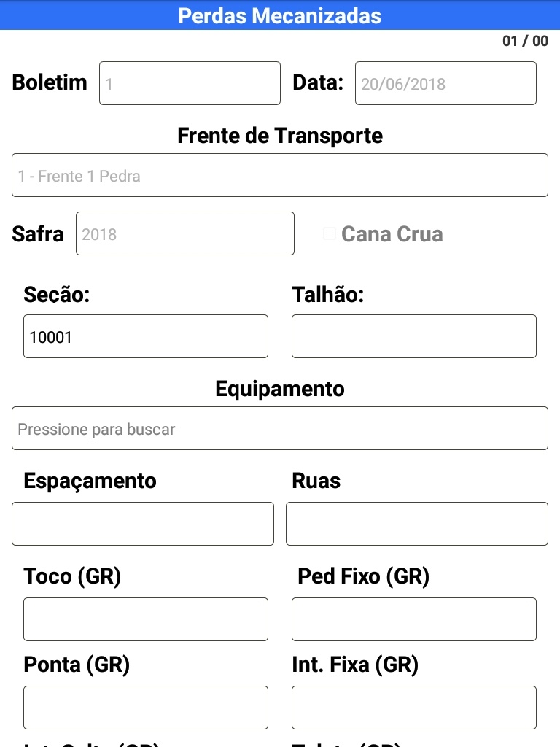Screen dimensions: 560x747
Task: Open the Frente de Transporte selector
Action: point(280,175)
